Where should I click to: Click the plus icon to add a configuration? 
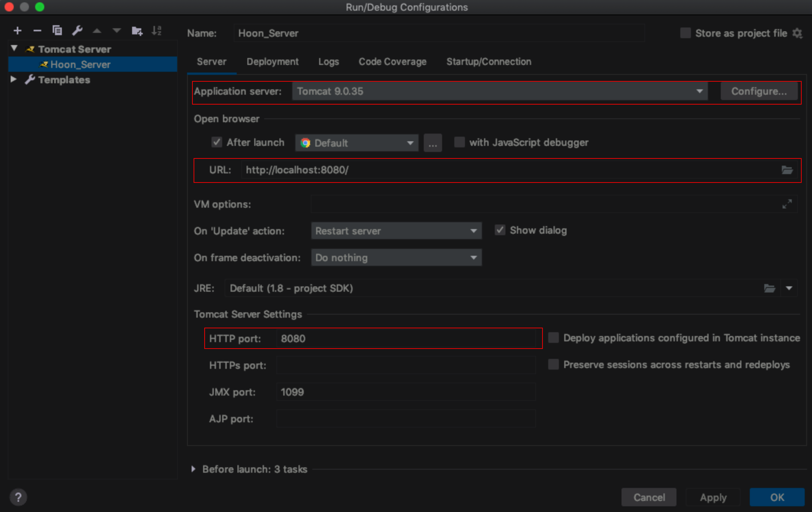pyautogui.click(x=18, y=31)
